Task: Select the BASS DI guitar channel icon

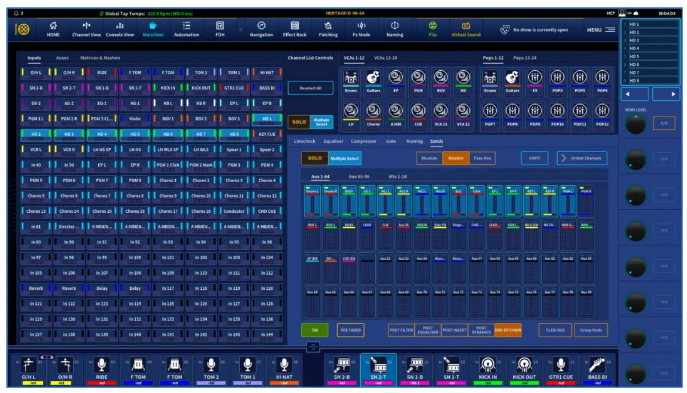Action: pyautogui.click(x=597, y=365)
